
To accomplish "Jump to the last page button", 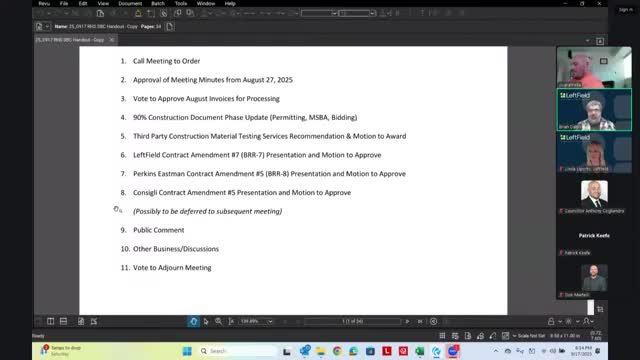I will tap(420, 321).
